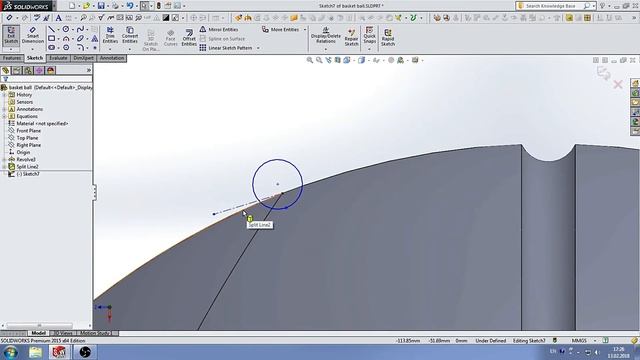640x360 pixels.
Task: Select the Smart Dimension tool
Action: click(x=33, y=35)
